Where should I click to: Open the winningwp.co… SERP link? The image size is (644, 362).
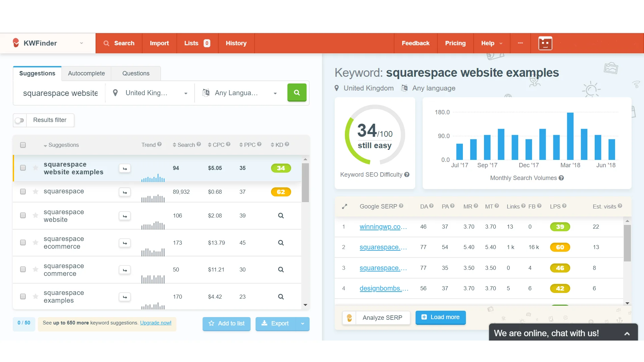click(x=383, y=227)
